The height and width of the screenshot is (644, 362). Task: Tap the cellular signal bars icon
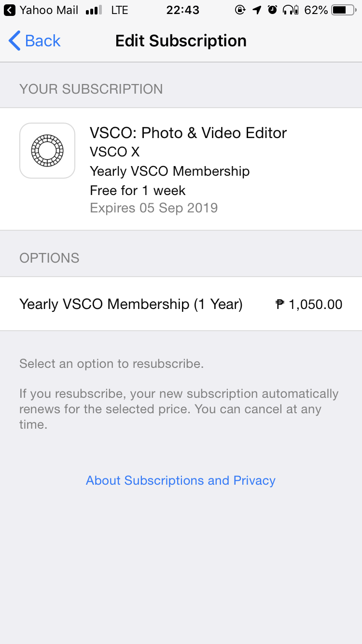point(94,10)
